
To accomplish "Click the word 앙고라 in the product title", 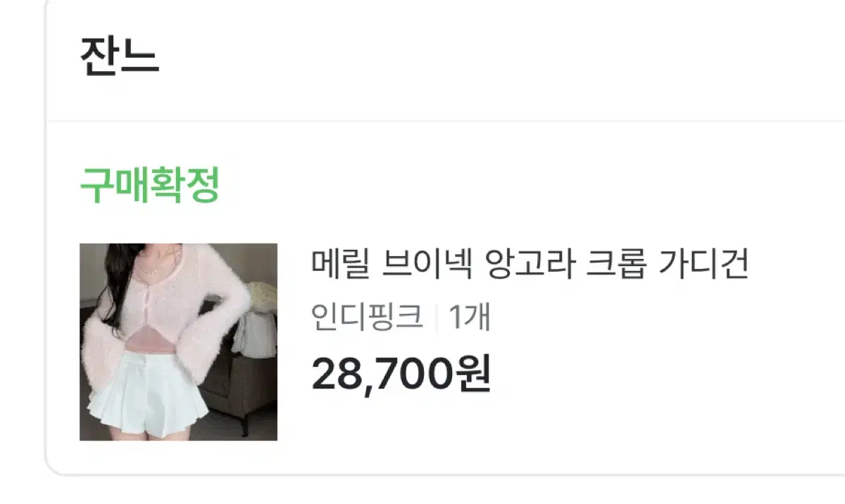I will click(x=528, y=265).
